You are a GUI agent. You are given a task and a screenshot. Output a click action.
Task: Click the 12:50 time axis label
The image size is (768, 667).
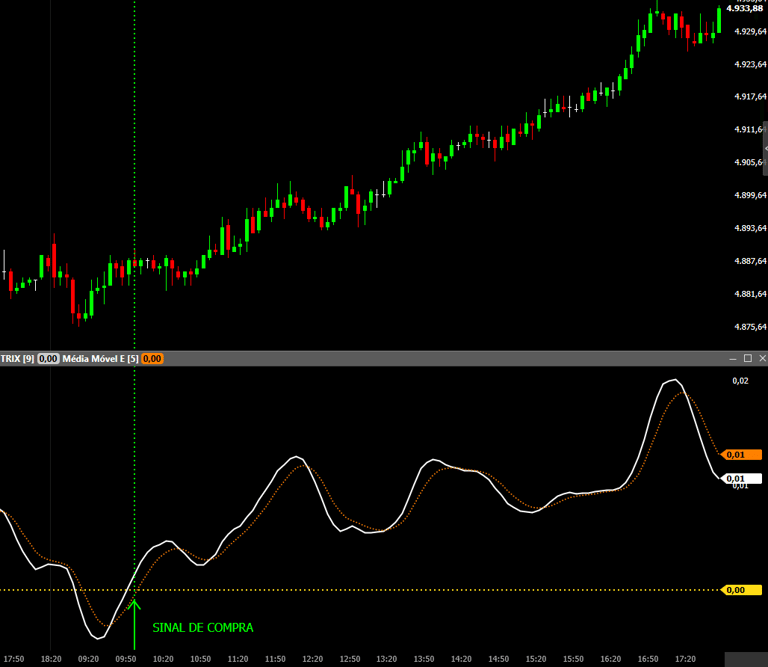coord(350,659)
